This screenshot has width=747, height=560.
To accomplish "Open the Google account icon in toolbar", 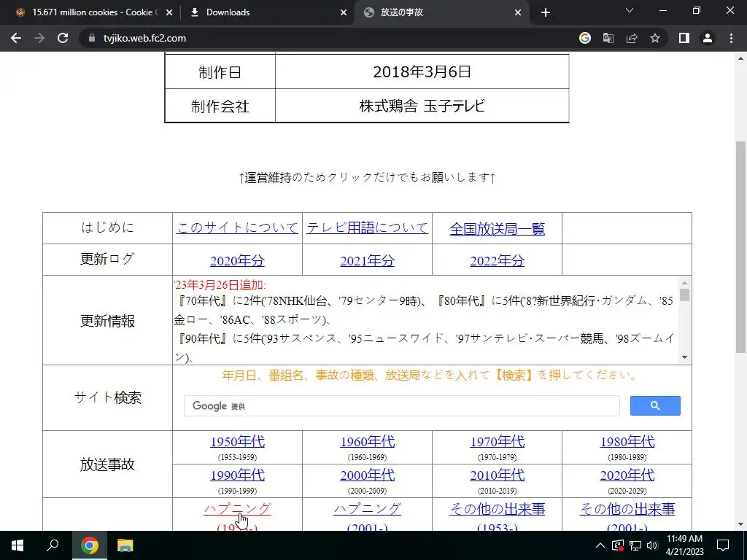I will (x=585, y=38).
